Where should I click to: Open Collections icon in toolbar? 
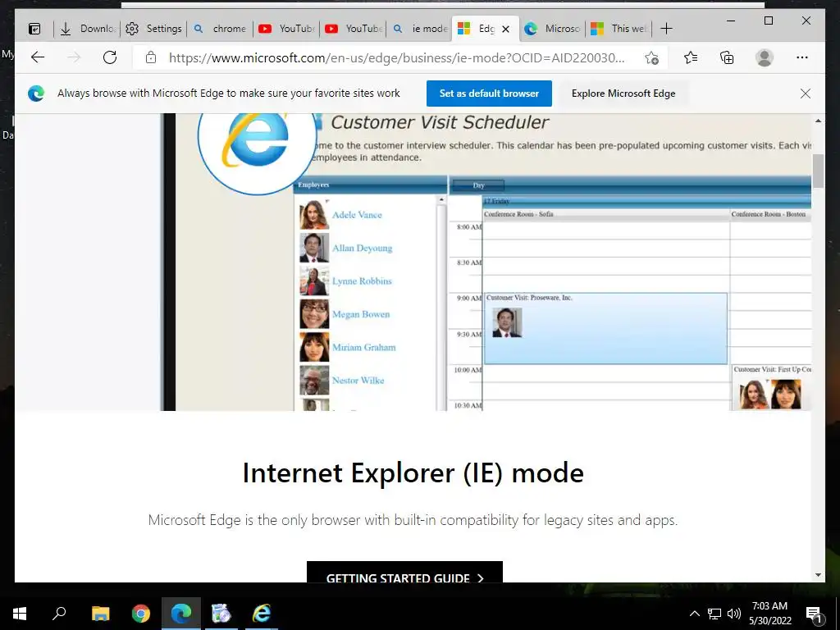click(x=727, y=57)
